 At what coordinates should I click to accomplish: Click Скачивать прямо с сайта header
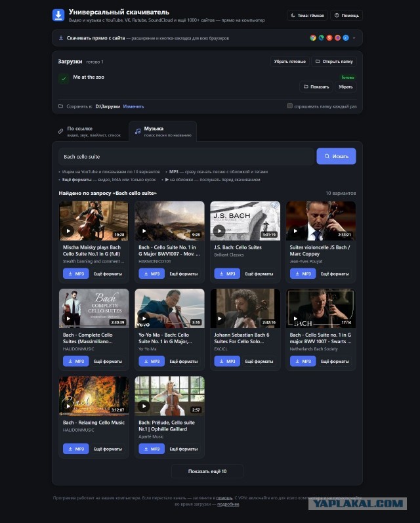(96, 38)
